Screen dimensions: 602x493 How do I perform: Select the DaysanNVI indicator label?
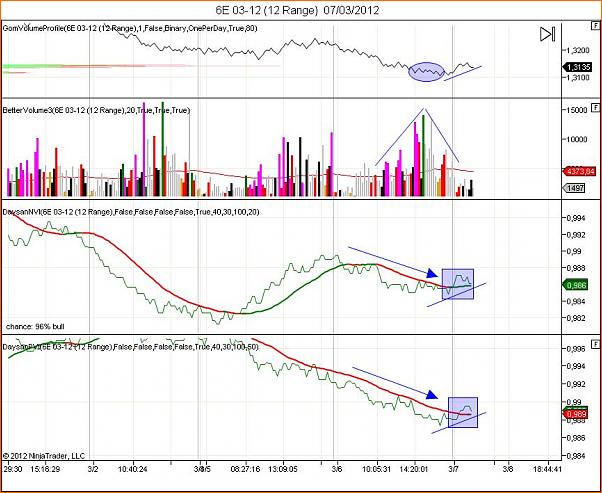coord(131,212)
